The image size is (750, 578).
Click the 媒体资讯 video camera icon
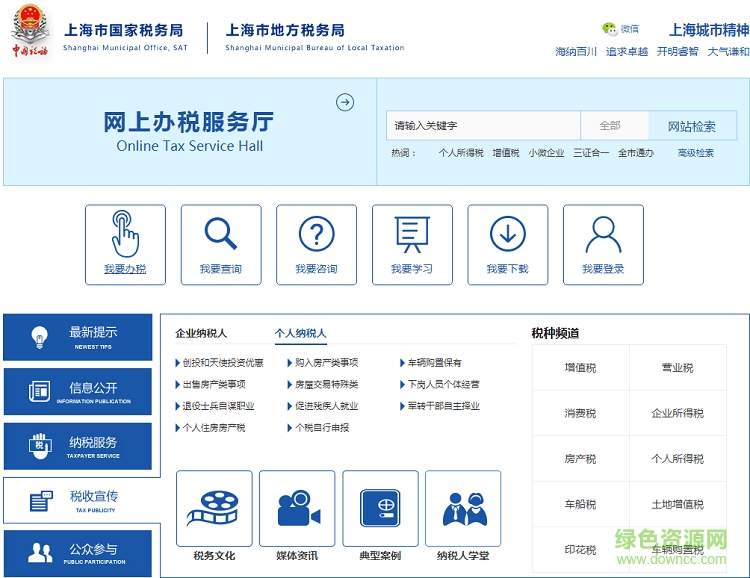pyautogui.click(x=297, y=508)
